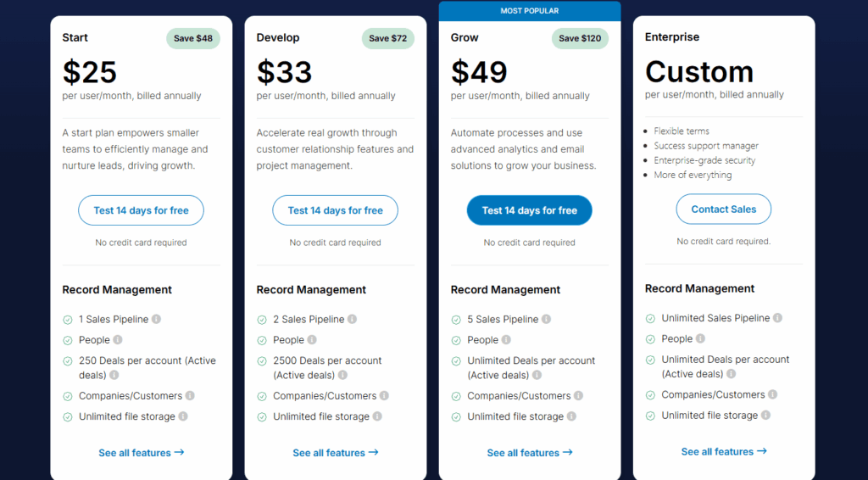
Task: Click info icon beside Companies/Customers in Develop plan
Action: point(384,396)
